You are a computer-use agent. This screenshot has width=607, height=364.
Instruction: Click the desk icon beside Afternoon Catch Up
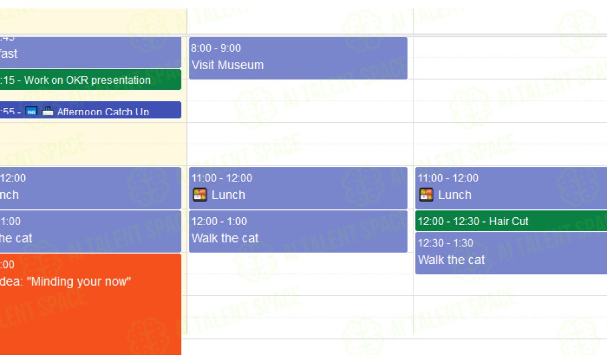coord(47,112)
